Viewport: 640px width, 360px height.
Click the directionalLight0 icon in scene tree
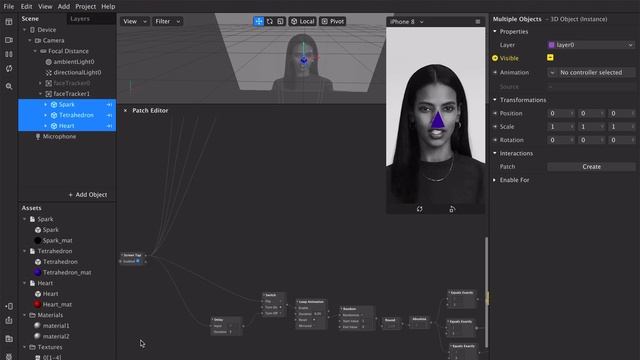click(x=49, y=72)
